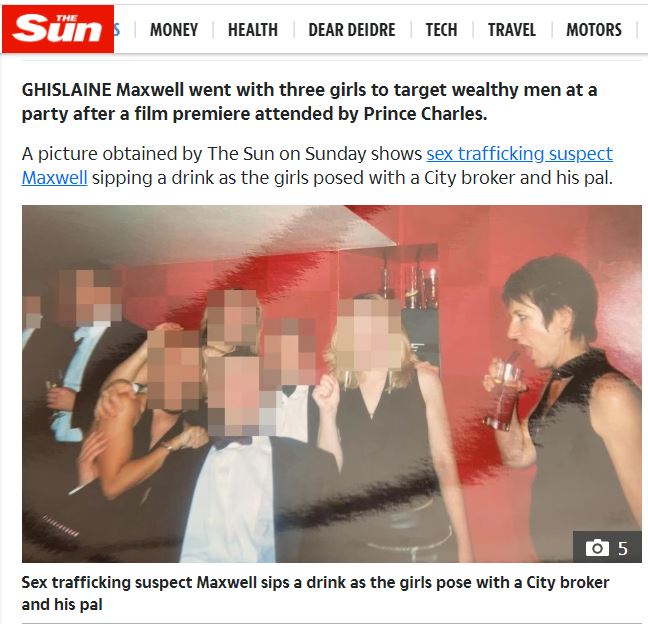Follow the 'sex trafficking suspect' hyperlink
The height and width of the screenshot is (624, 648).
(519, 154)
